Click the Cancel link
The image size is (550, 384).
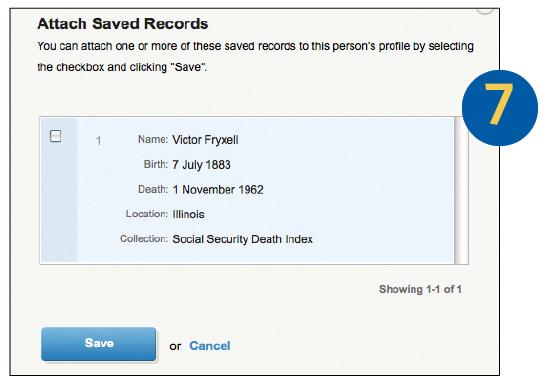[x=210, y=346]
